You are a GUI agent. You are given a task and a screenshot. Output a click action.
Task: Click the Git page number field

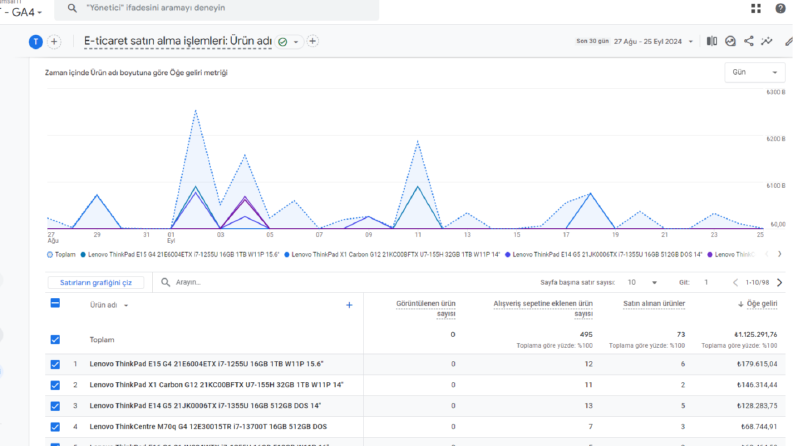(x=706, y=282)
